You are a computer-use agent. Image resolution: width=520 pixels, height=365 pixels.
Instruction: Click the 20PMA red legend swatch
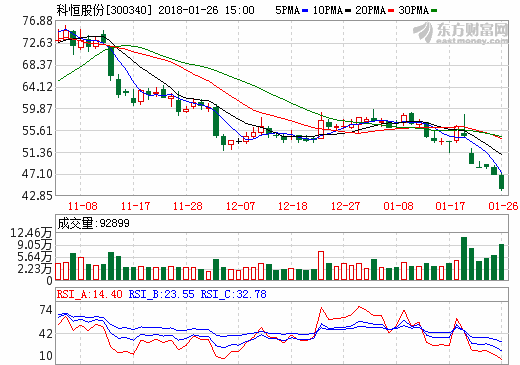(391, 11)
